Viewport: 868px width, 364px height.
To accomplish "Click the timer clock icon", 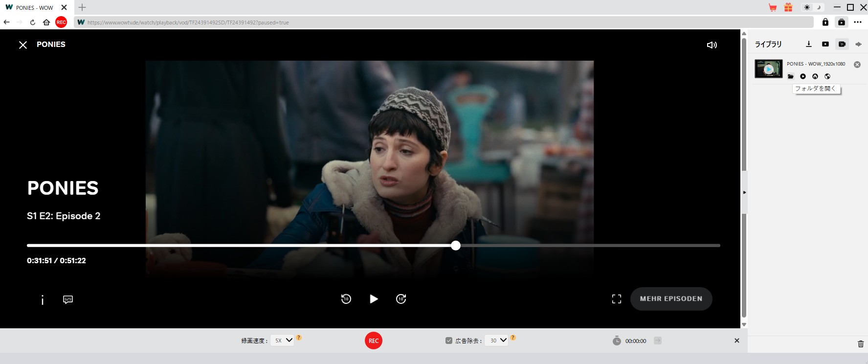I will [617, 341].
